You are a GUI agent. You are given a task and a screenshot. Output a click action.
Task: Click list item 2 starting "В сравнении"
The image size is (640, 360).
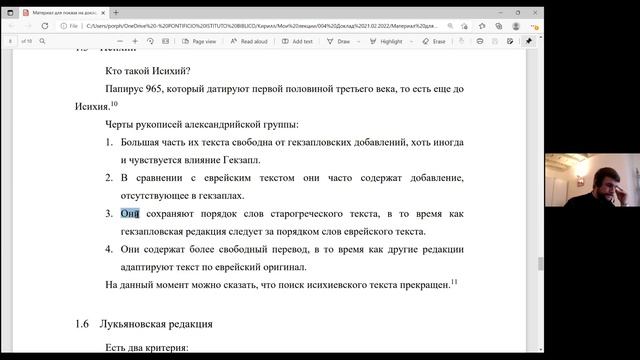pos(284,187)
